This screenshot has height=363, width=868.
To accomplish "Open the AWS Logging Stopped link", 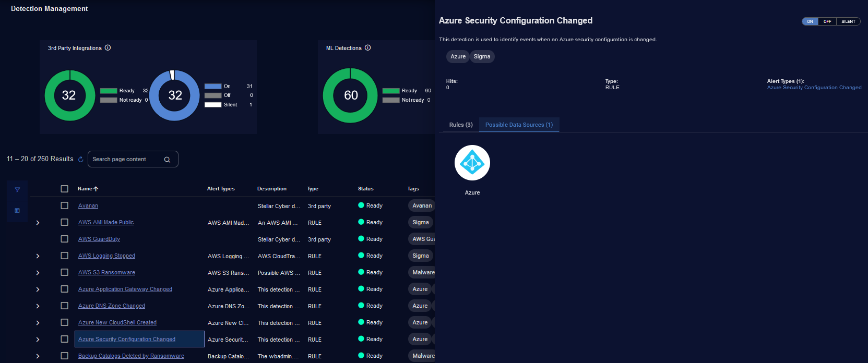I will 106,256.
